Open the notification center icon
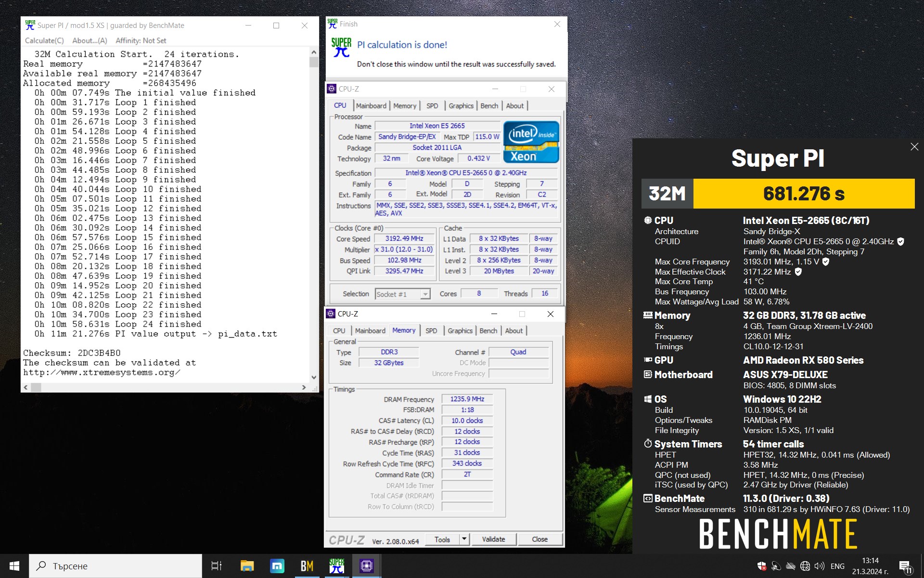Image resolution: width=924 pixels, height=578 pixels. [x=905, y=566]
